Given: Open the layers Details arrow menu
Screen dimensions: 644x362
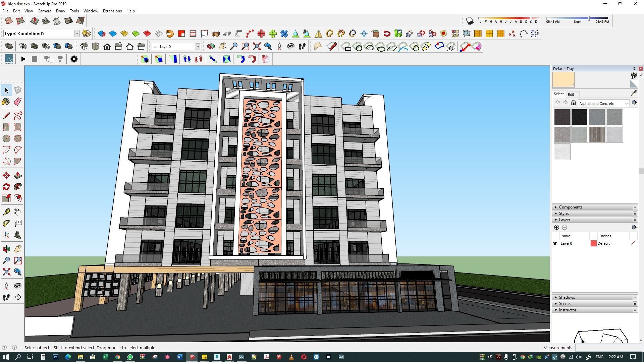Looking at the screenshot, I should coord(634,228).
